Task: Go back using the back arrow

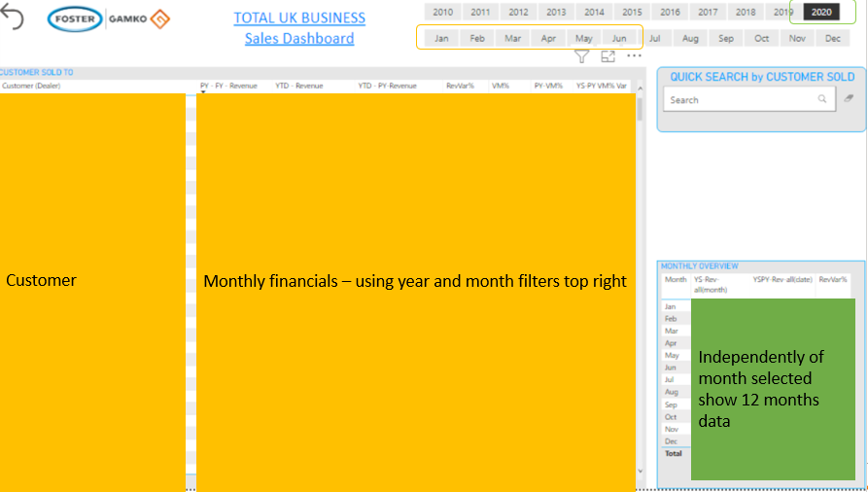Action: (x=13, y=18)
